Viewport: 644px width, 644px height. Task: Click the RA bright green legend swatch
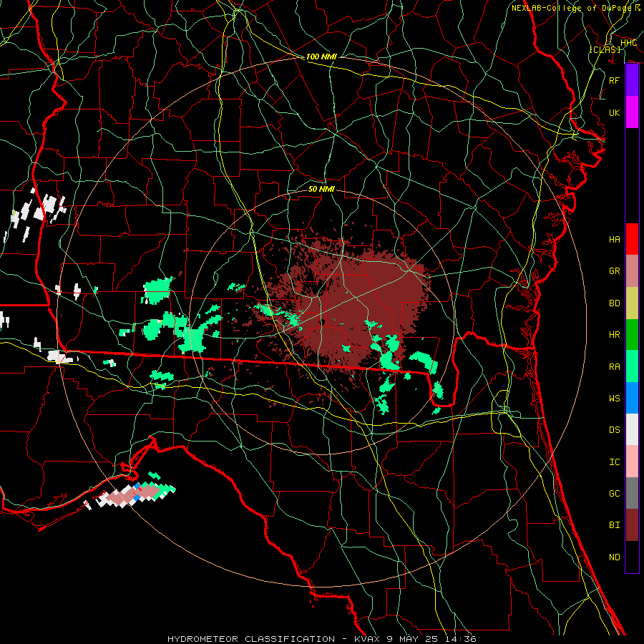[x=632, y=366]
